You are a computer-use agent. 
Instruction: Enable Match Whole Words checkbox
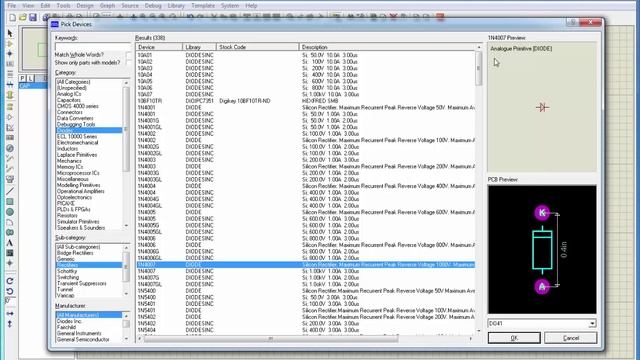click(129, 55)
